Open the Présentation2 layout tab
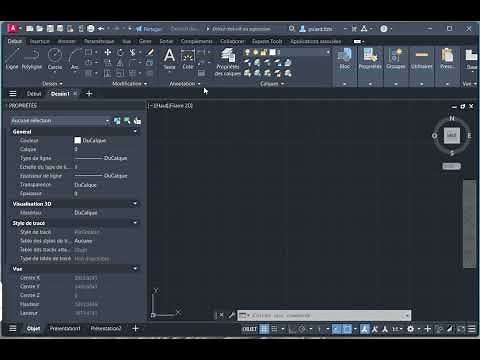480x360 pixels. click(x=106, y=329)
